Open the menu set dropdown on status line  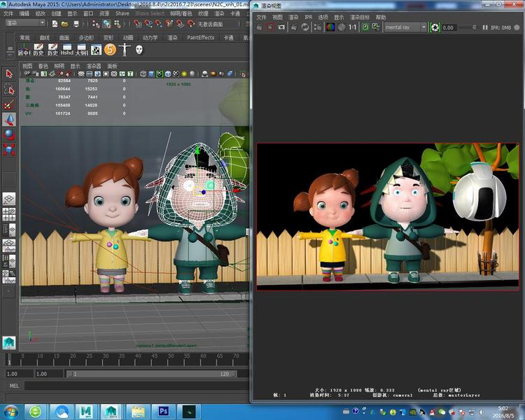tap(25, 23)
